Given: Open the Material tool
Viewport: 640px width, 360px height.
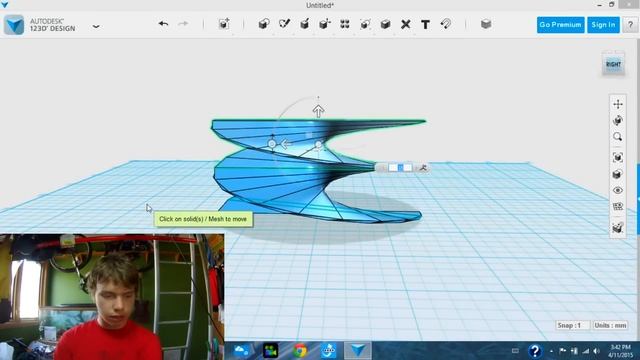Looking at the screenshot, I should (x=486, y=24).
